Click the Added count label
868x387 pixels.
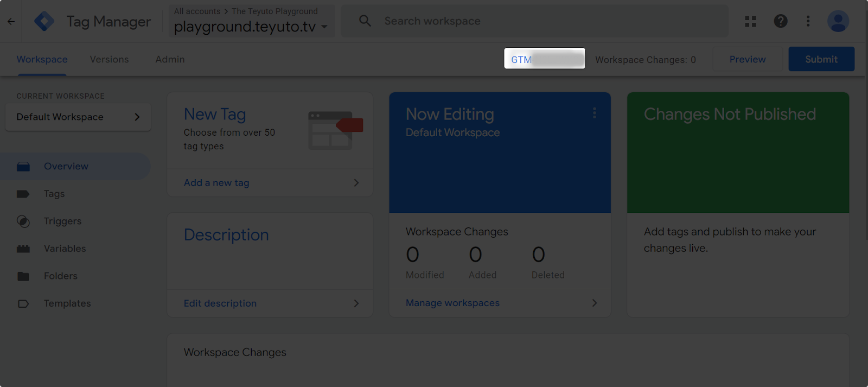click(x=483, y=275)
